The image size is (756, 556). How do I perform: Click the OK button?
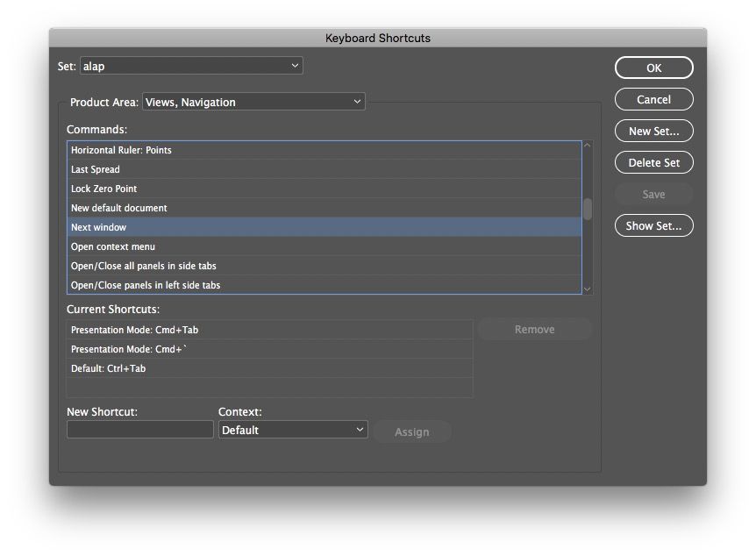[653, 68]
